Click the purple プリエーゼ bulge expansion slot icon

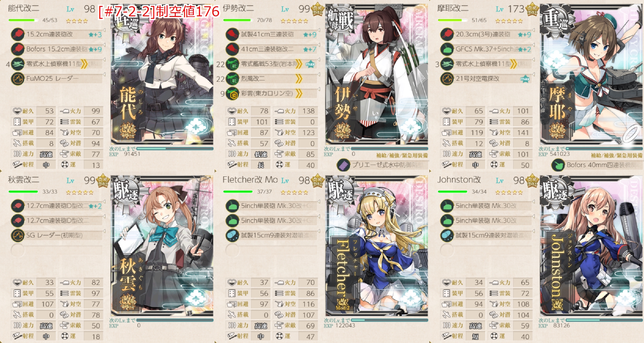344,165
